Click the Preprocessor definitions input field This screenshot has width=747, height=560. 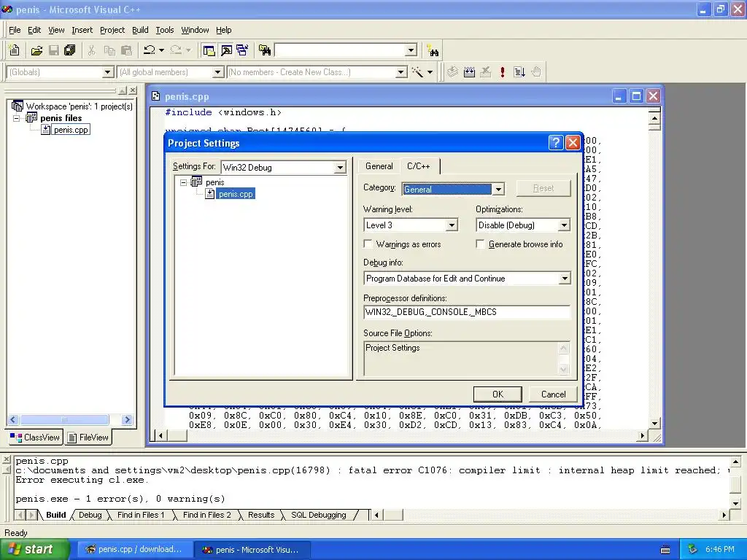[466, 312]
